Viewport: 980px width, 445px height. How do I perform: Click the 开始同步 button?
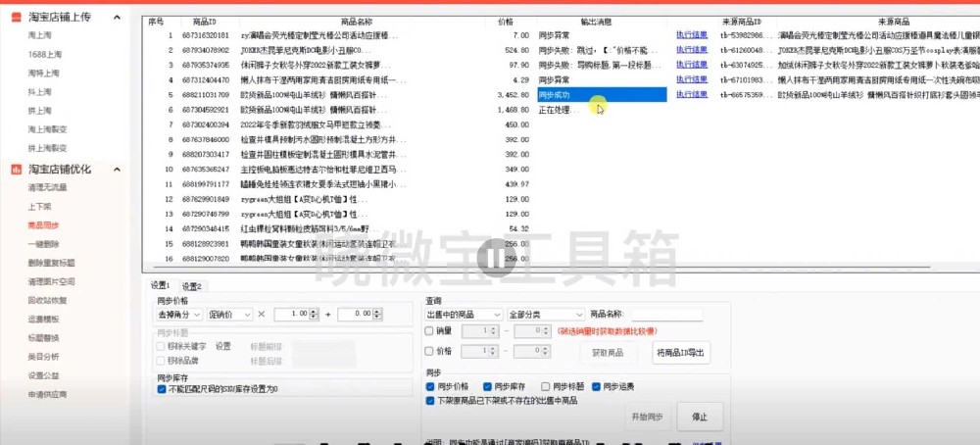(x=648, y=417)
